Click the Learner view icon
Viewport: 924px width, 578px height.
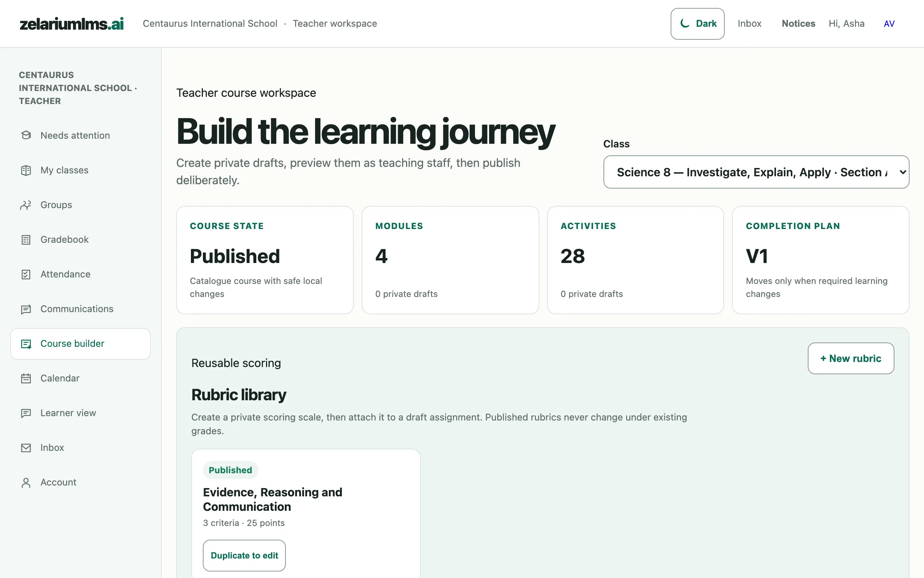point(26,413)
